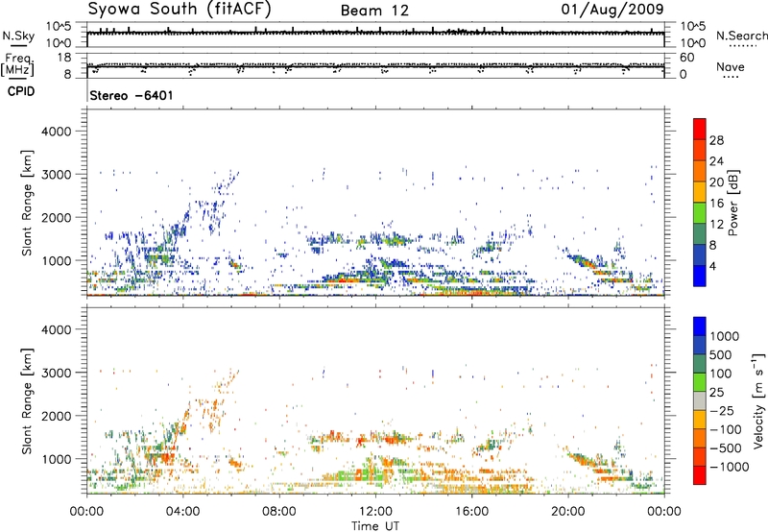
Task: Click the right '10^0' noise axis label
Action: point(692,43)
